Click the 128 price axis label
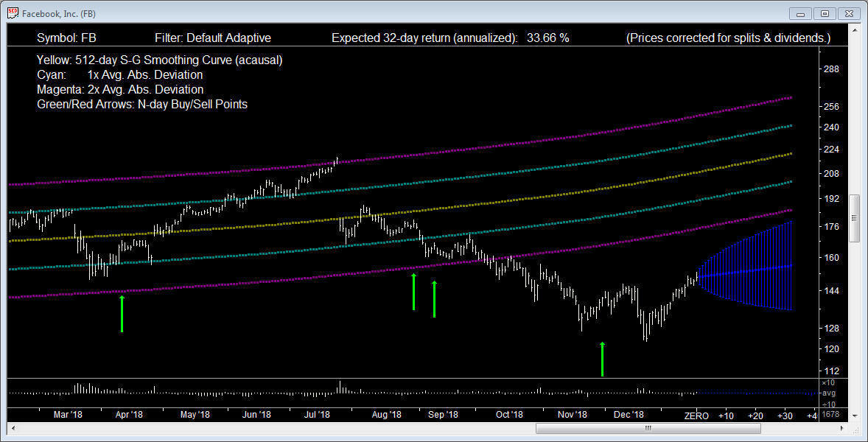The image size is (868, 442). click(x=831, y=329)
